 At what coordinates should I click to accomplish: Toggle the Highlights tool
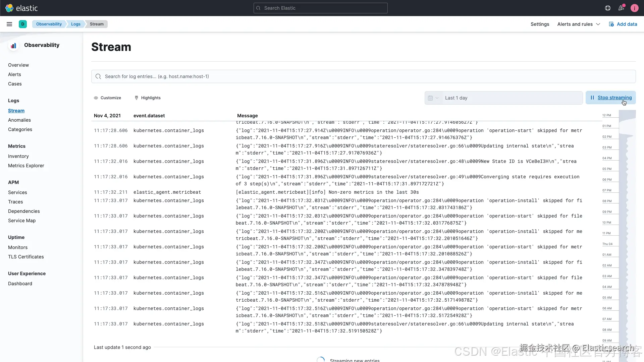click(148, 98)
